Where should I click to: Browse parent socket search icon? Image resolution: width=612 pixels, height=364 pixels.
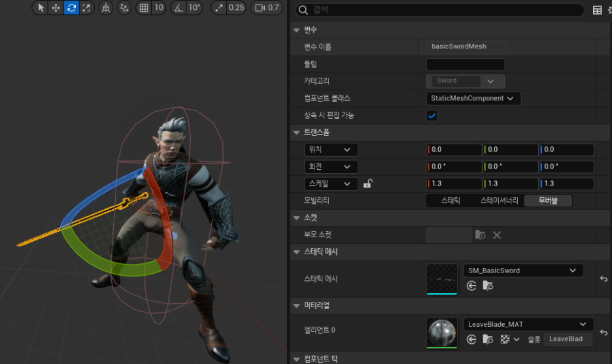click(480, 235)
